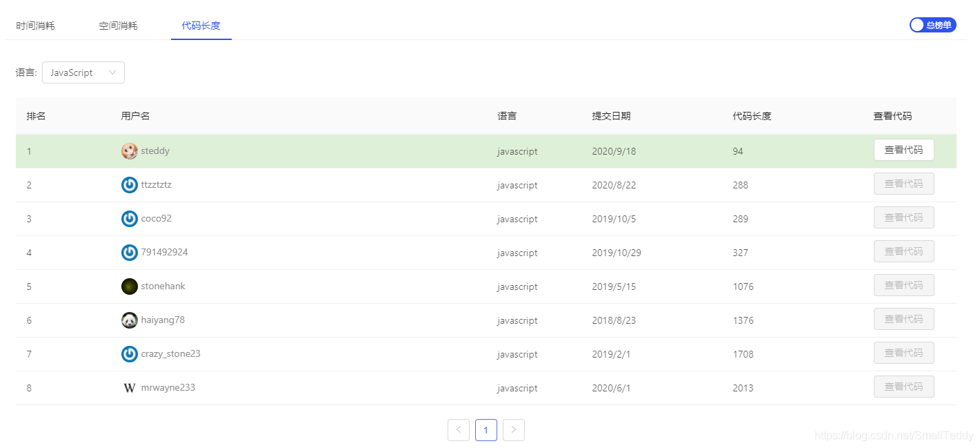Screen dimensions: 980x448
Task: Click haiyang78's panda avatar icon
Action: [129, 320]
